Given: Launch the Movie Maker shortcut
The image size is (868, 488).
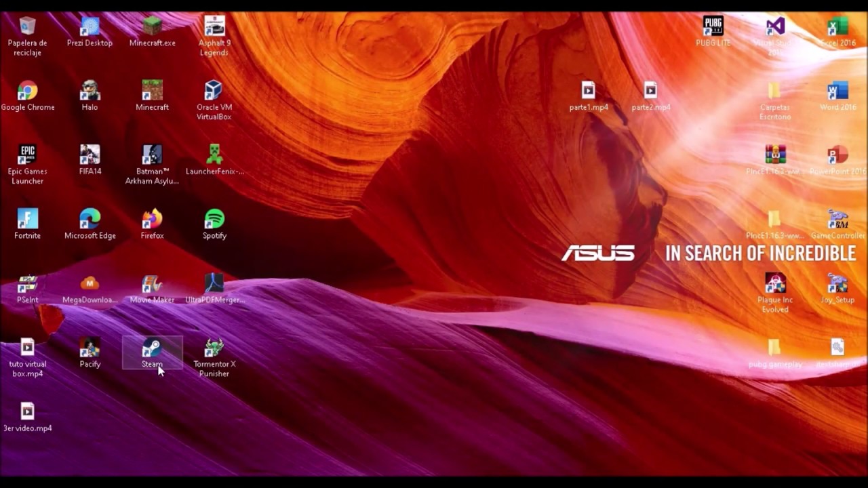Looking at the screenshot, I should (152, 289).
